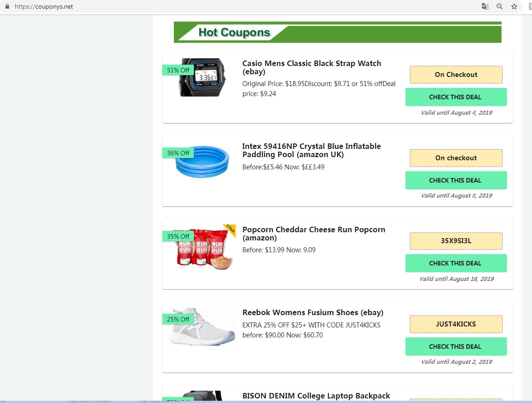Click the couponys.net URL in address bar

coord(43,6)
